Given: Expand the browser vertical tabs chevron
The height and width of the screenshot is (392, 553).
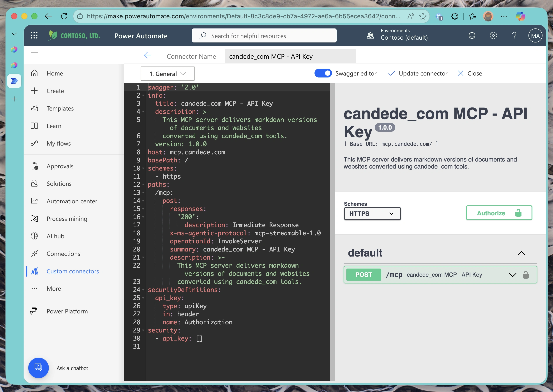Looking at the screenshot, I should [x=14, y=34].
